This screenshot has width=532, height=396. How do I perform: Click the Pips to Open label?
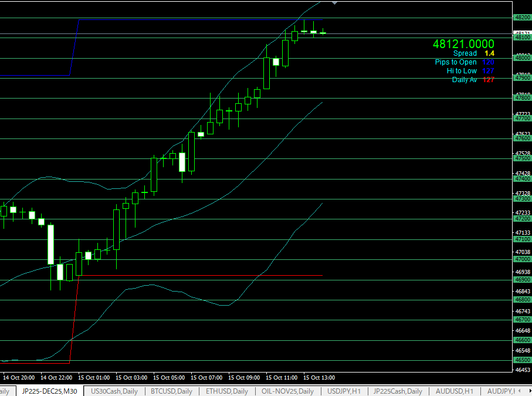point(456,62)
